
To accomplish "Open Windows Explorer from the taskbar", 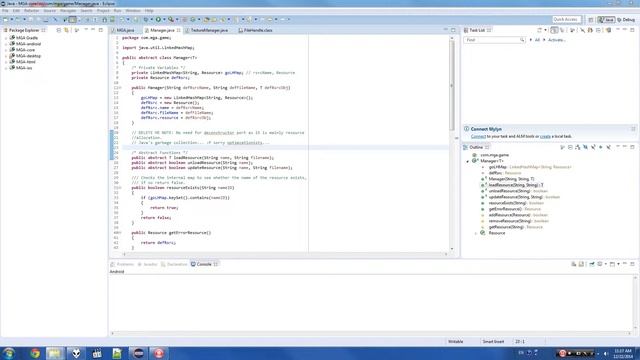I will [55, 353].
